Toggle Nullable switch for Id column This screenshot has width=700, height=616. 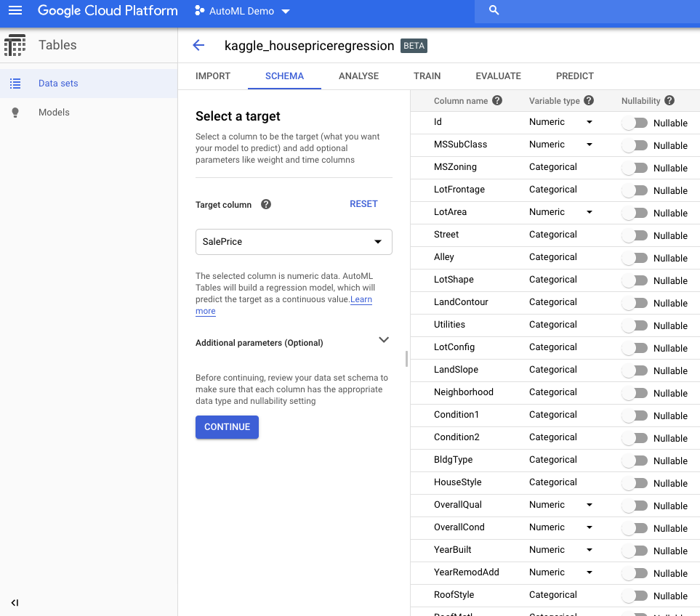tap(635, 123)
